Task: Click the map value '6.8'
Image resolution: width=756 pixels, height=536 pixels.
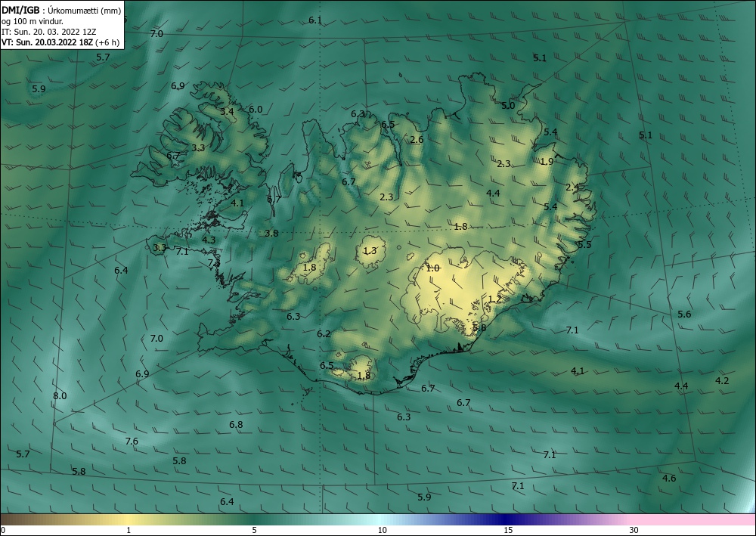Action: [236, 424]
